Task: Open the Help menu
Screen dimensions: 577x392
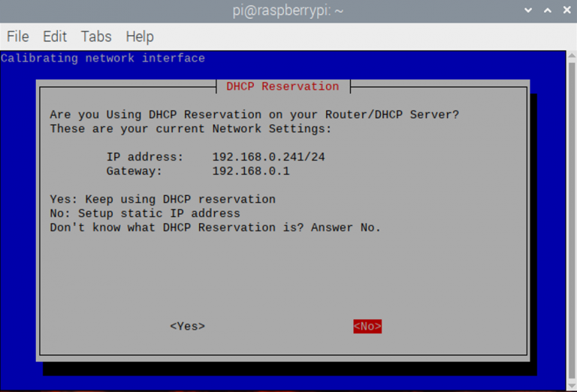Action: (x=140, y=36)
